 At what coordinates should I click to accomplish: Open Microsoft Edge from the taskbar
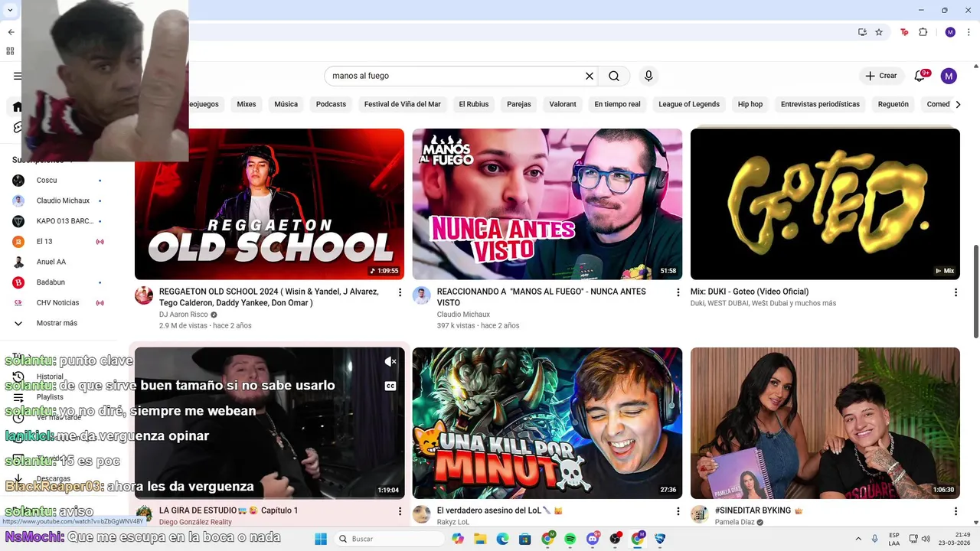tap(502, 539)
